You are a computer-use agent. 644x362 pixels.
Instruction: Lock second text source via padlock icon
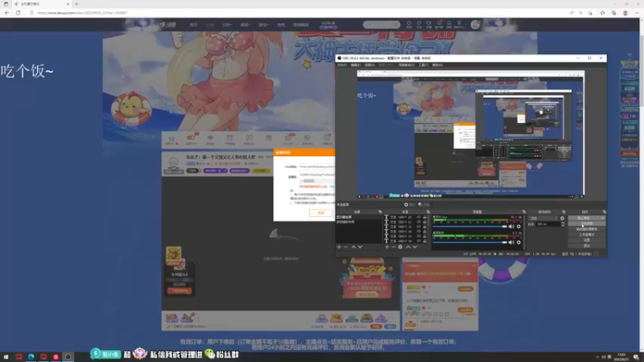(425, 222)
